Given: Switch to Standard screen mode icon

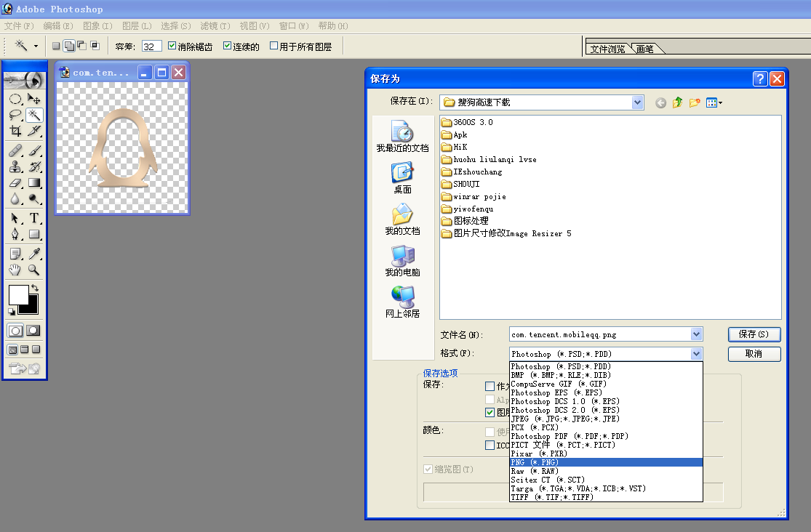Looking at the screenshot, I should point(13,350).
